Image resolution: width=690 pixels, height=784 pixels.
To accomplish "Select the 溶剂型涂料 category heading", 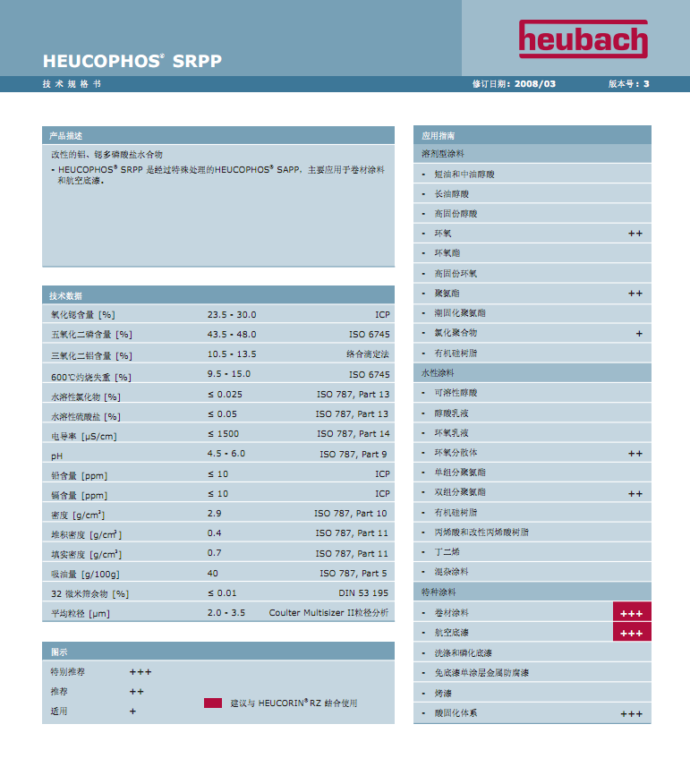I will (x=444, y=154).
